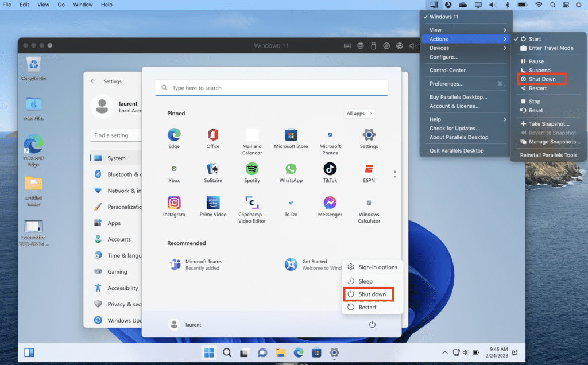Open Sign-in options from power menu
Screen dimensions: 588x365
tap(372, 267)
